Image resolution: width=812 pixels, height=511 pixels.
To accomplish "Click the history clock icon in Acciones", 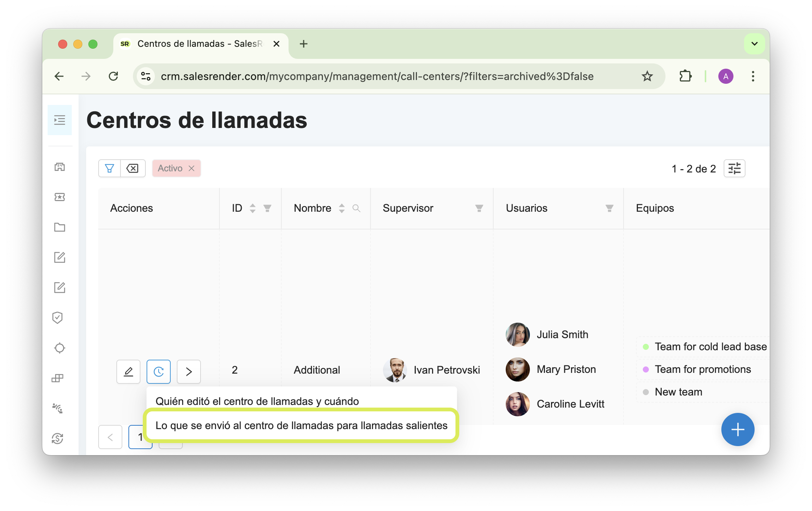I will [x=159, y=372].
